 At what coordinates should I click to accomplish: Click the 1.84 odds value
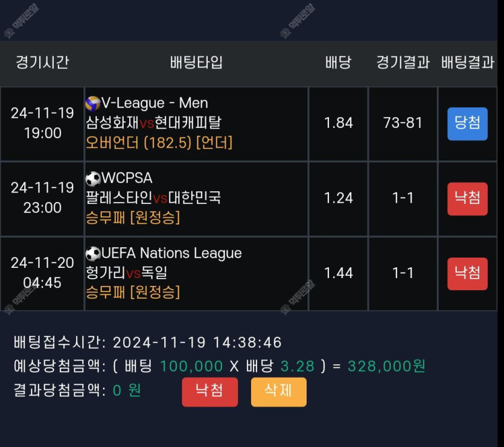coord(338,122)
